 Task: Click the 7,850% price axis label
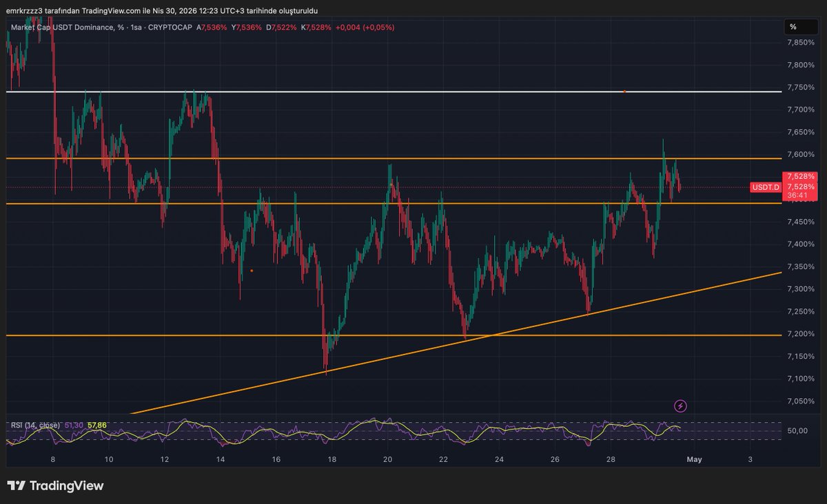point(801,43)
